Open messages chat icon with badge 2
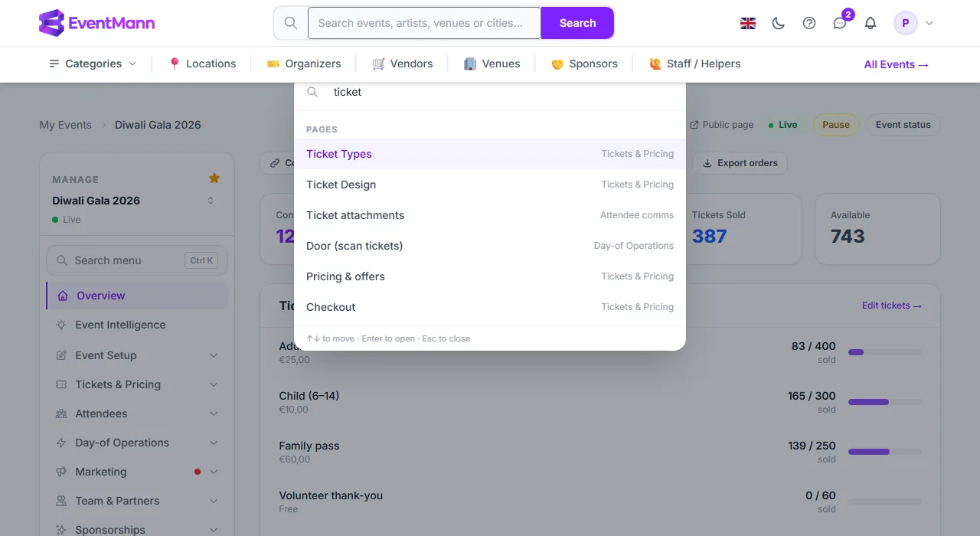The height and width of the screenshot is (536, 980). [x=840, y=24]
